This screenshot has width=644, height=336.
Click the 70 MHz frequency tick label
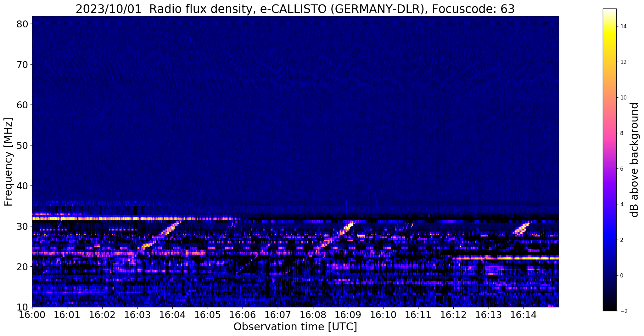click(x=22, y=65)
